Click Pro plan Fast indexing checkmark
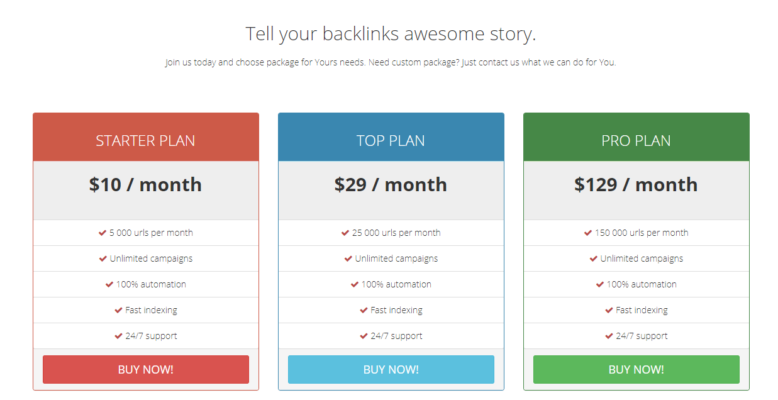 609,310
